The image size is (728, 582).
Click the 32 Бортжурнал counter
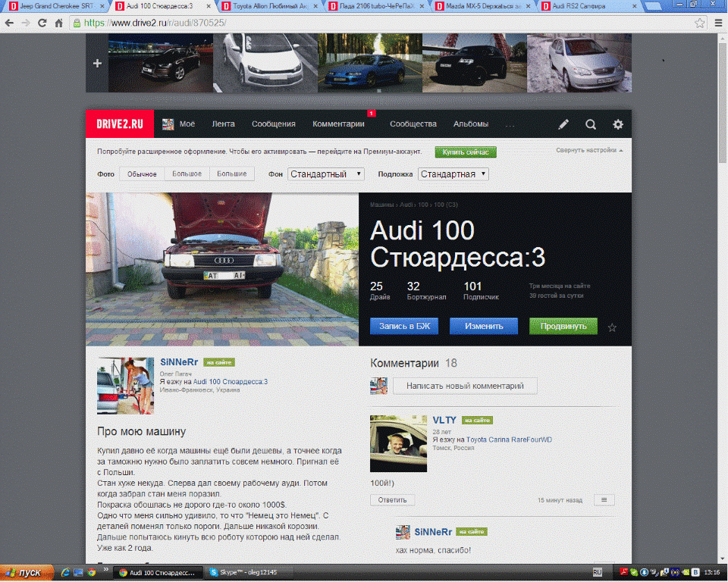tap(426, 290)
